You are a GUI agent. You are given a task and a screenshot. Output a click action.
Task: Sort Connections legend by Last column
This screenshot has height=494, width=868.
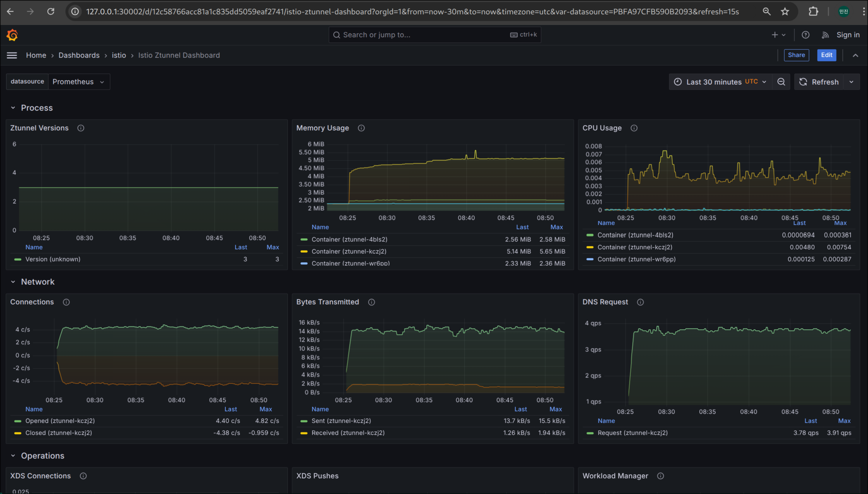[231, 409]
